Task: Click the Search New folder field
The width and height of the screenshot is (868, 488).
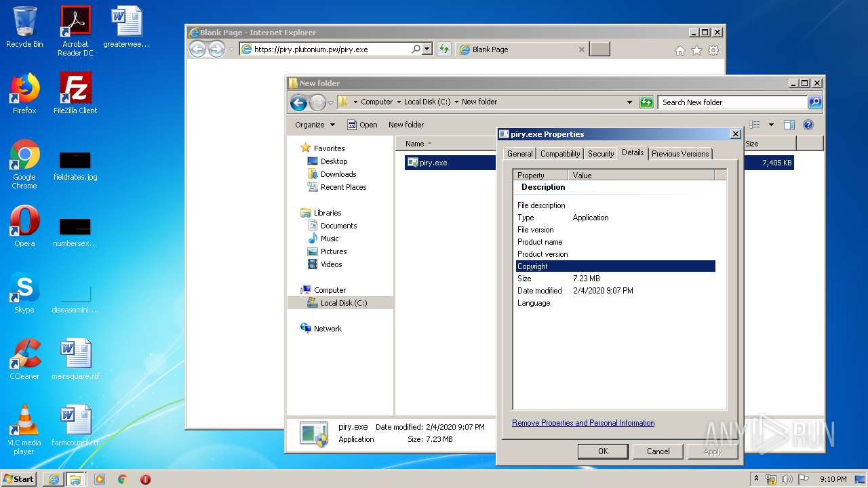Action: tap(732, 102)
